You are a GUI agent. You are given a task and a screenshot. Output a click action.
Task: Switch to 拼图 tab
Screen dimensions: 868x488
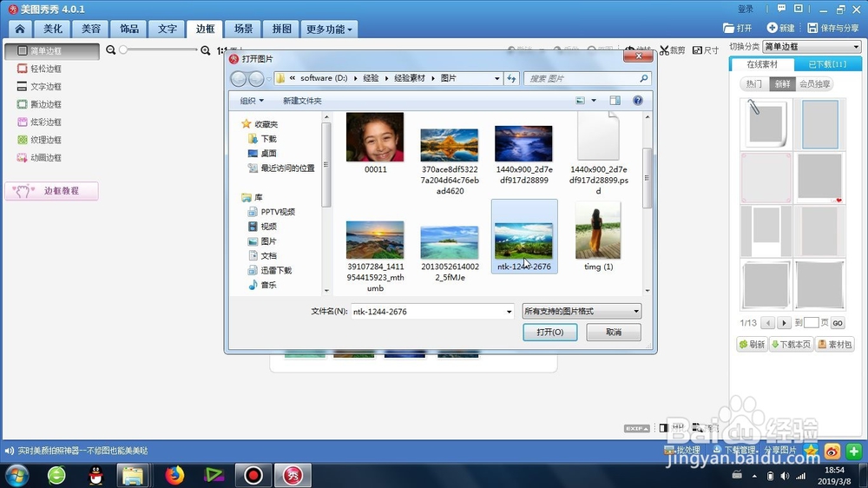[282, 29]
